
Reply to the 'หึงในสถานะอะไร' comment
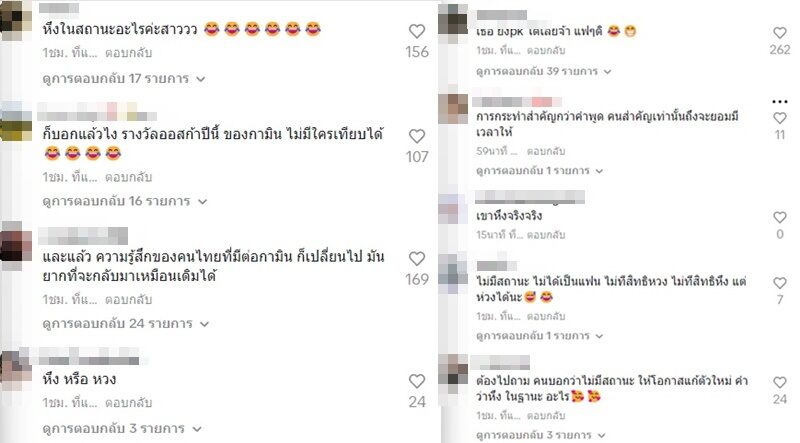click(129, 53)
